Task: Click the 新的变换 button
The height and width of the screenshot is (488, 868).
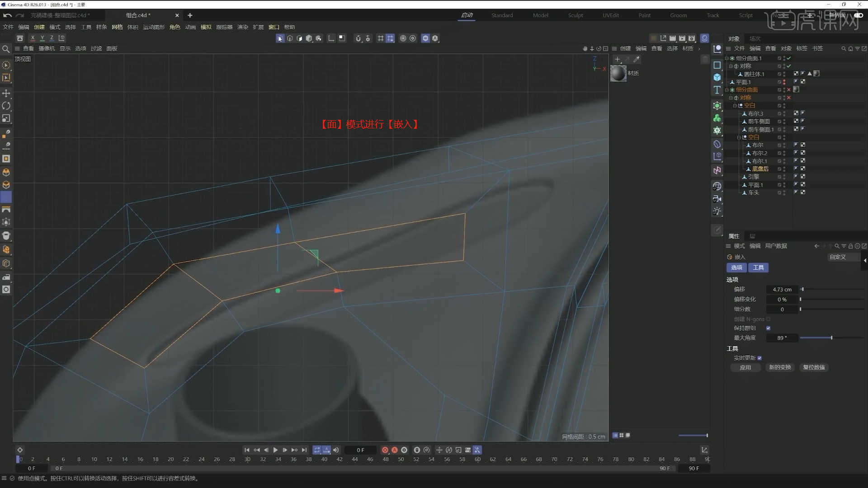Action: (780, 368)
